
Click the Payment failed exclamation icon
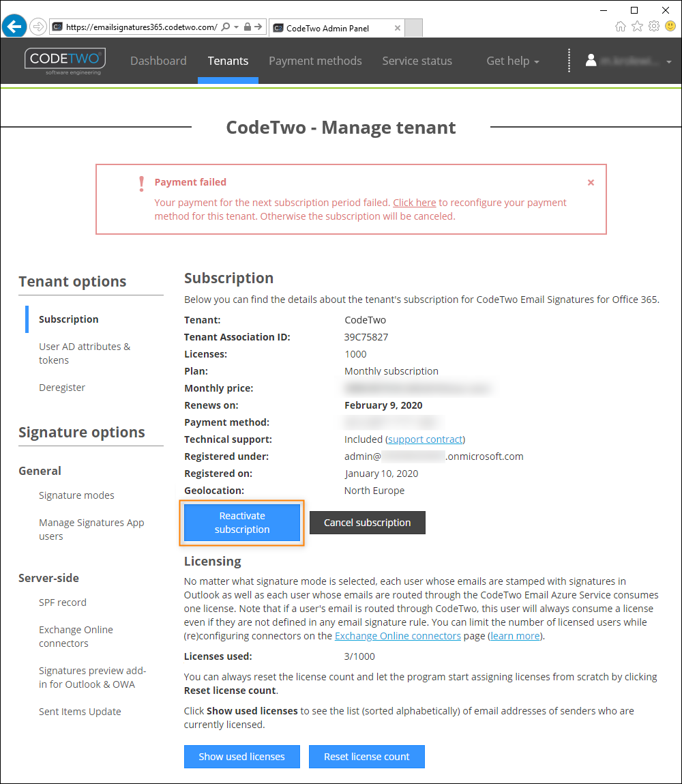coord(141,184)
